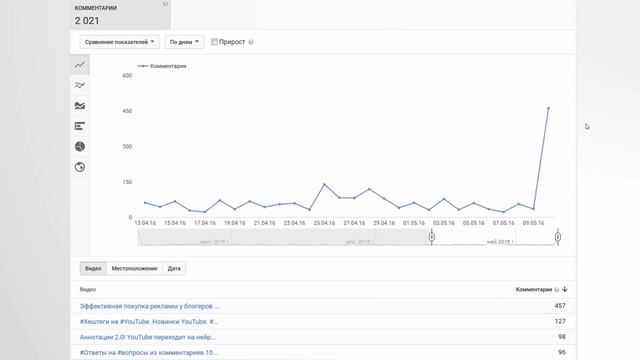Switch to the Дата tab
This screenshot has width=640, height=360.
(174, 269)
